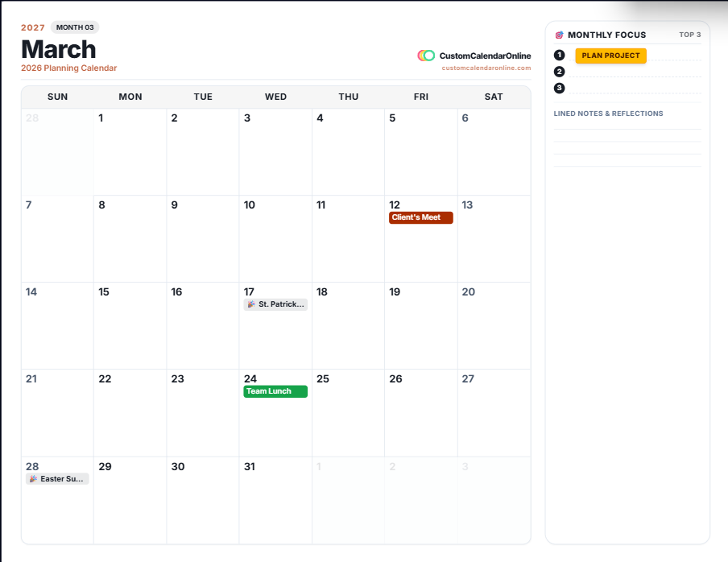This screenshot has height=562, width=728.
Task: Click the St. Patrick party popper icon
Action: point(251,304)
